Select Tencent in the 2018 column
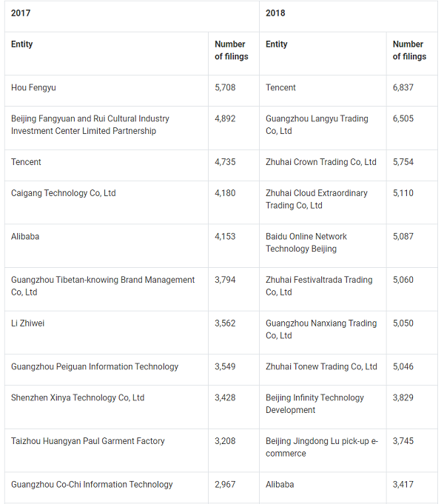 pos(280,88)
